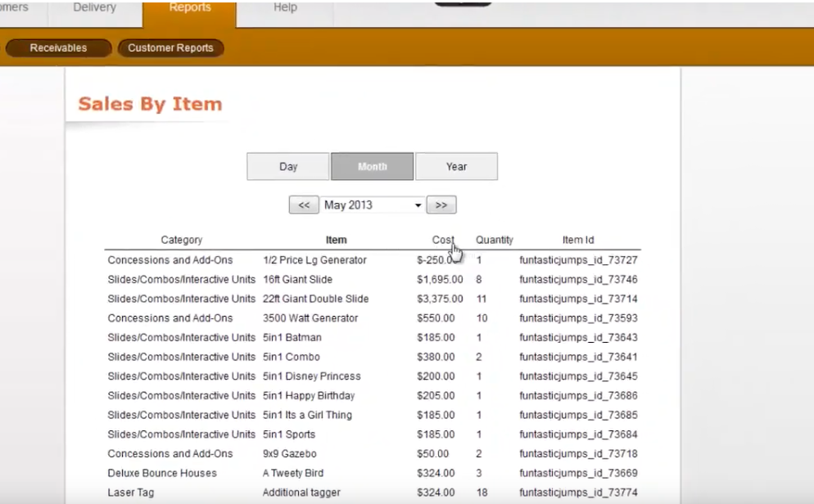Click the A Tweety Bird item

[x=293, y=473]
